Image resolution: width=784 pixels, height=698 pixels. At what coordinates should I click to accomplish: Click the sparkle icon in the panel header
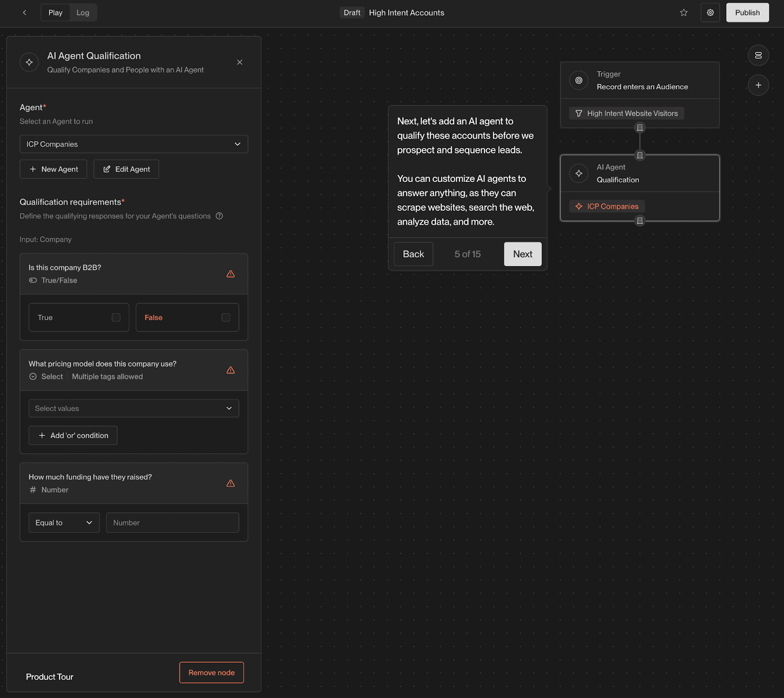29,62
